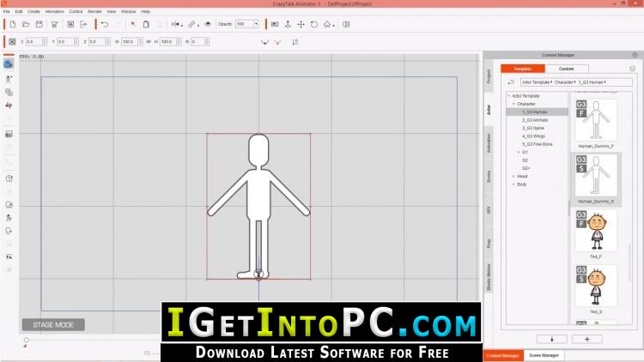
Task: Open the Animation menu
Action: coord(54,11)
